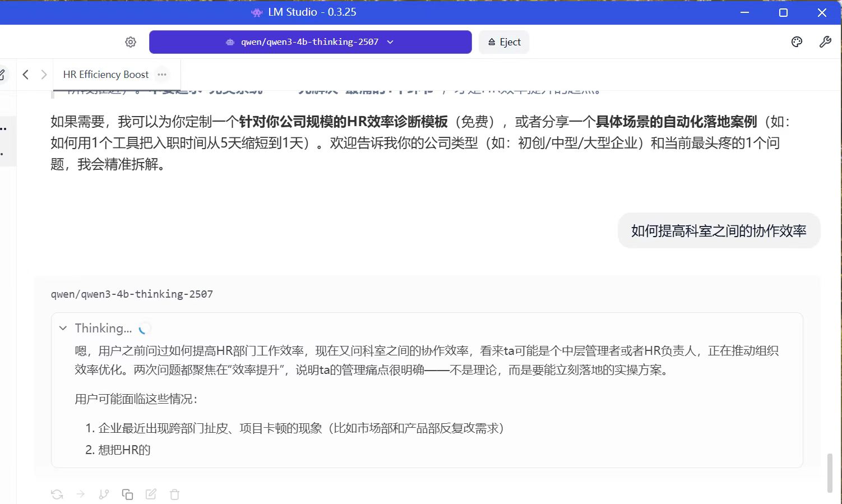Click the "Thinking..." label text
This screenshot has width=842, height=504.
click(x=103, y=328)
